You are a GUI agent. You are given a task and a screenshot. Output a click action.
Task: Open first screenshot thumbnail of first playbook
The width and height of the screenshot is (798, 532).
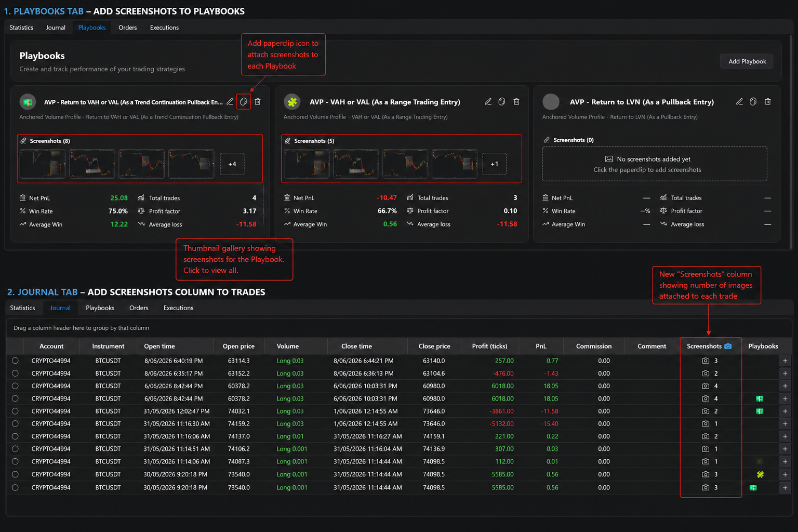(43, 164)
